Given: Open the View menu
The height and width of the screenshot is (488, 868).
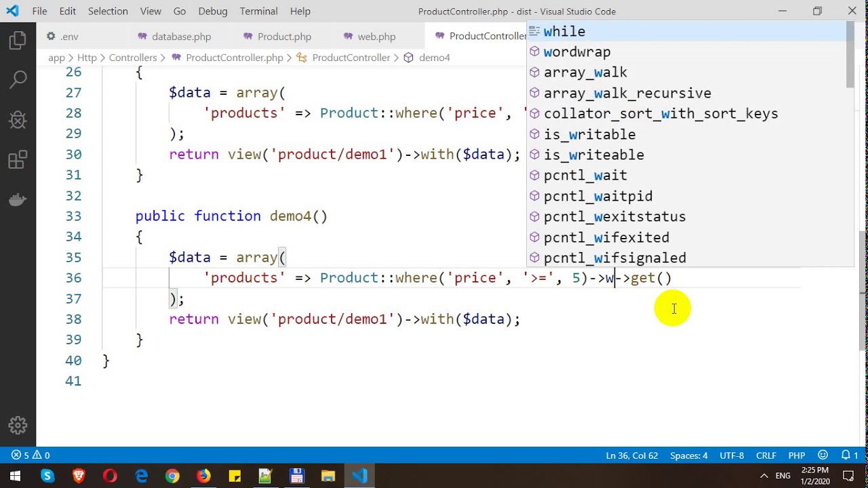Looking at the screenshot, I should (x=151, y=11).
